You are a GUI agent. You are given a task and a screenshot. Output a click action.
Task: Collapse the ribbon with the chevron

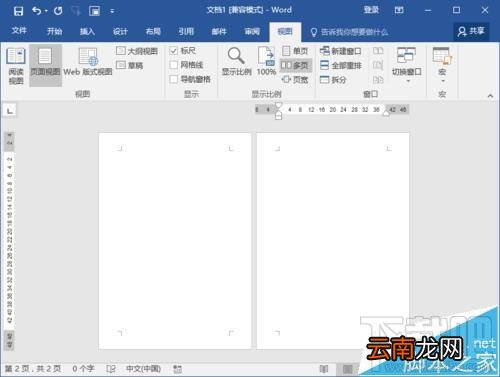(490, 96)
